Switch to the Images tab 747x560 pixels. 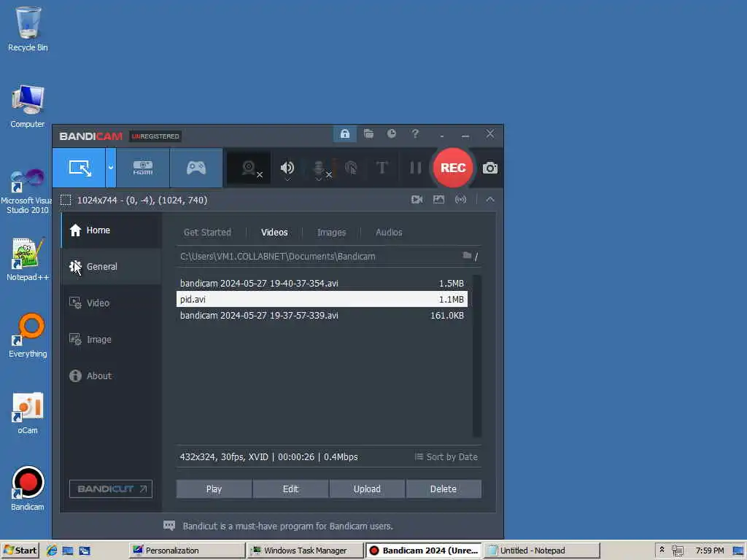[332, 233]
